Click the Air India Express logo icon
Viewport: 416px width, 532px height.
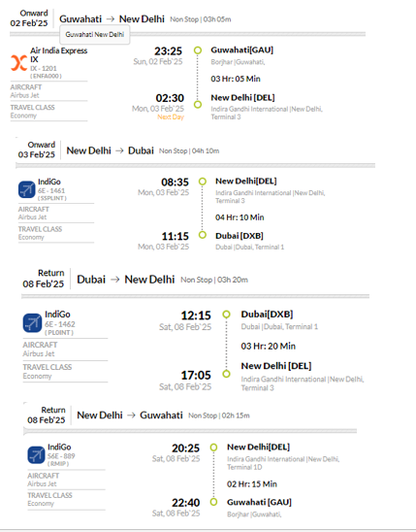click(x=18, y=63)
